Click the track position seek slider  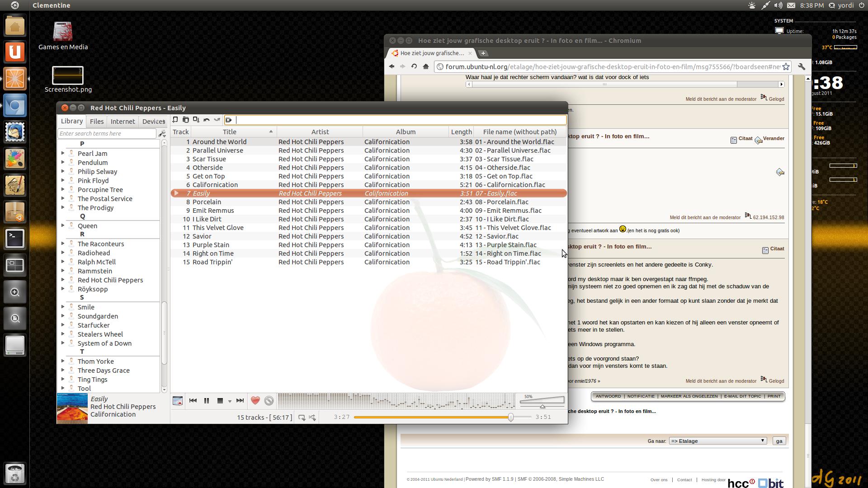pos(443,418)
